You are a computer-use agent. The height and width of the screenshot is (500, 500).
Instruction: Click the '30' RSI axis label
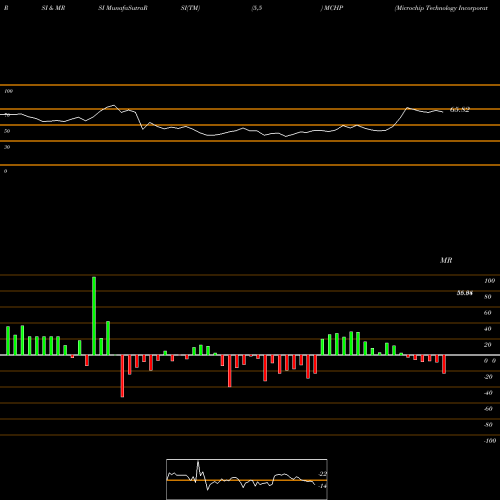(7, 147)
